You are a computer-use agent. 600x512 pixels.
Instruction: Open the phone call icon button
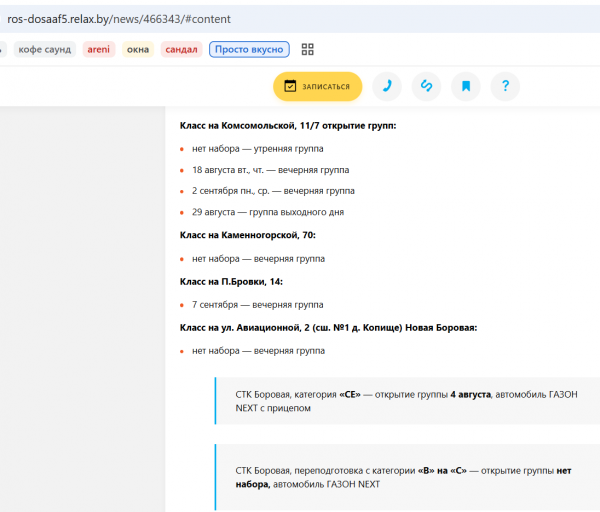(387, 86)
